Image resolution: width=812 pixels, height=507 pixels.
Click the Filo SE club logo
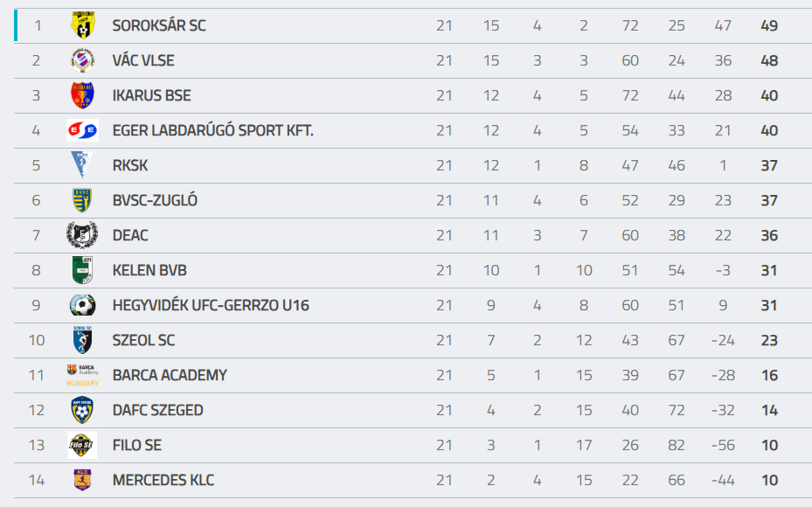pos(82,445)
